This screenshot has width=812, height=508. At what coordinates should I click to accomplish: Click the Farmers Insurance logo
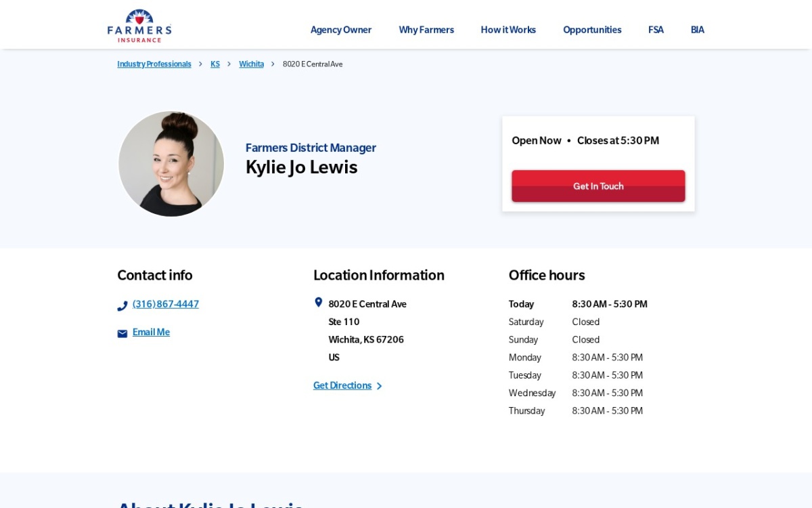click(x=139, y=26)
